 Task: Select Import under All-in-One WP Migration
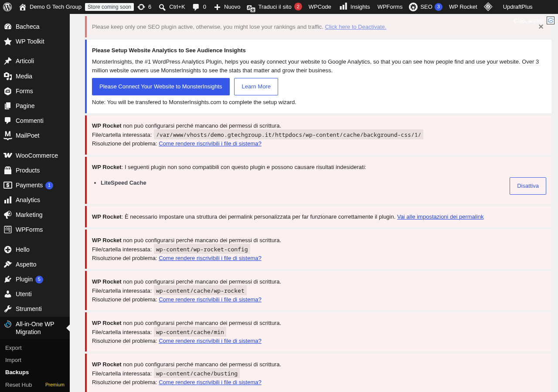(x=13, y=360)
